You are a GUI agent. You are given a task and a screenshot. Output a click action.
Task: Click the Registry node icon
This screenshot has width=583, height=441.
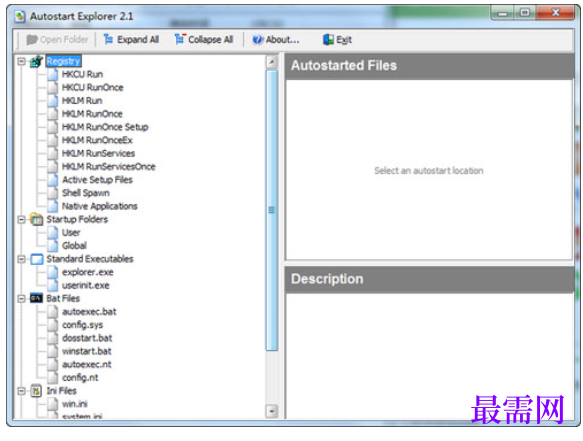(36, 61)
